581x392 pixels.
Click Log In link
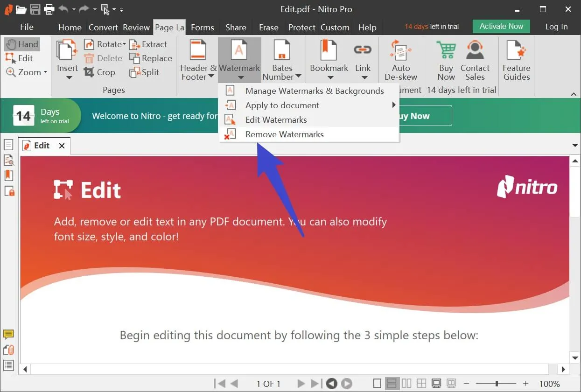556,27
